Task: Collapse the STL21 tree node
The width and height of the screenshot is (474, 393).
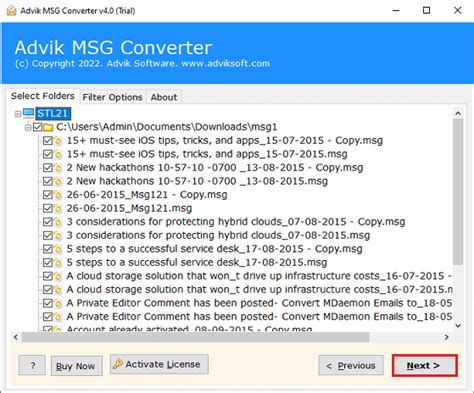Action: 18,114
